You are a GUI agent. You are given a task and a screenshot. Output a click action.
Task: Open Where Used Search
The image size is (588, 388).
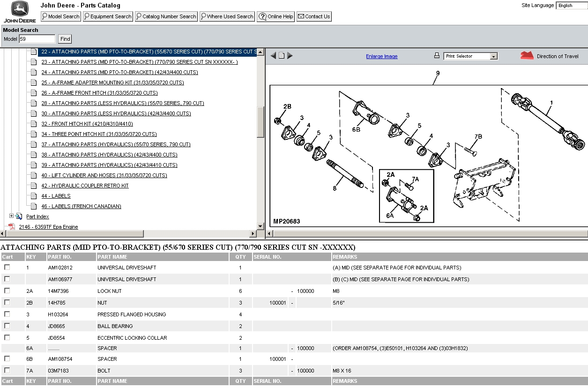(x=227, y=16)
